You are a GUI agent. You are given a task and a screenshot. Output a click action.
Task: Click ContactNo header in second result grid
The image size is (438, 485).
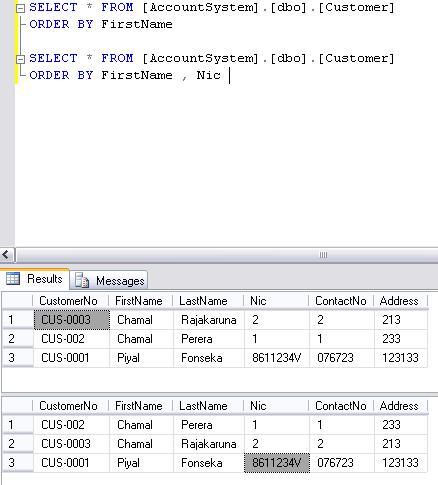341,406
